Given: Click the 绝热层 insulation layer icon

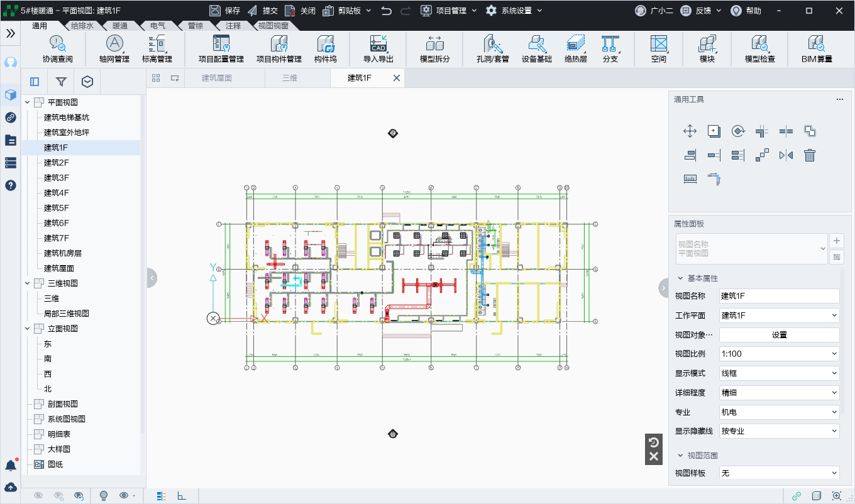Looking at the screenshot, I should [x=575, y=44].
